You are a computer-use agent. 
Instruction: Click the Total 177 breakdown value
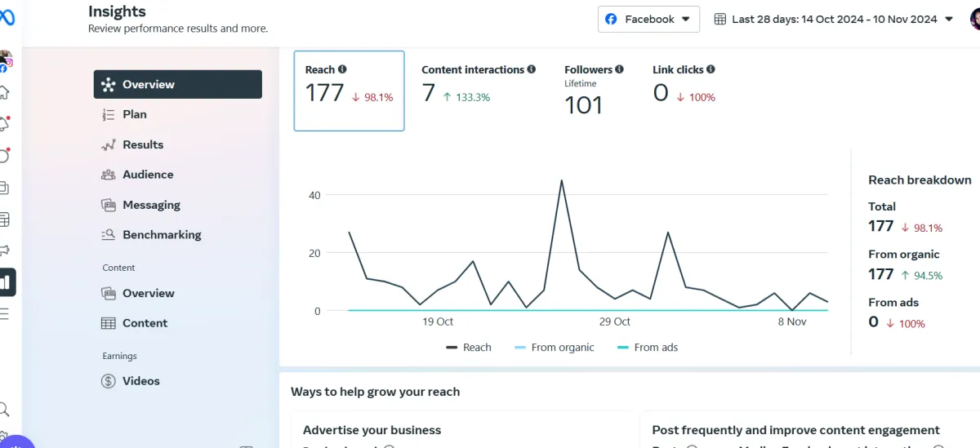pyautogui.click(x=881, y=227)
